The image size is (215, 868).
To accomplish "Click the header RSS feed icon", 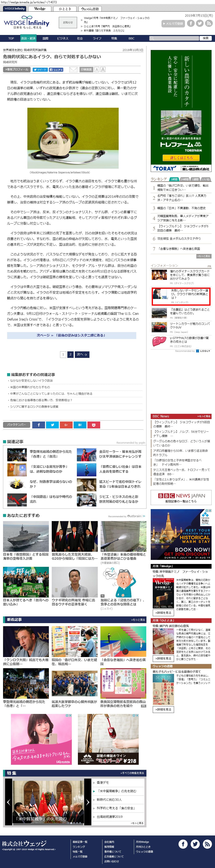I will [x=209, y=23].
